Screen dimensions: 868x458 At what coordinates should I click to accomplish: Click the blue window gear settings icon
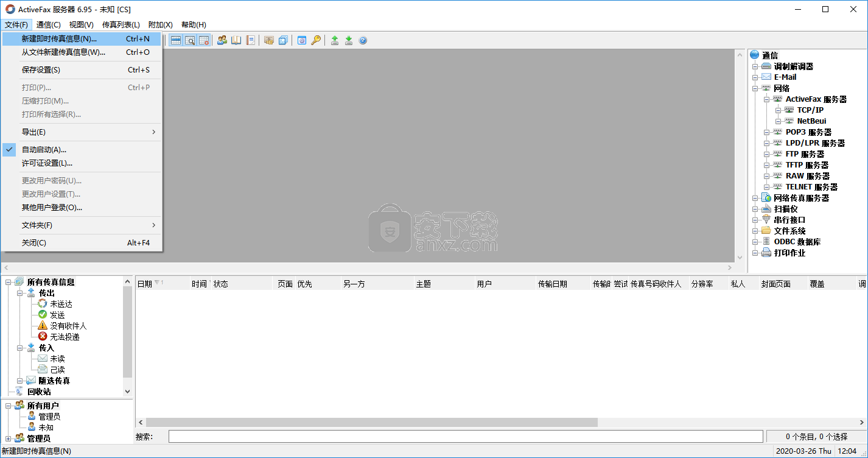click(302, 40)
